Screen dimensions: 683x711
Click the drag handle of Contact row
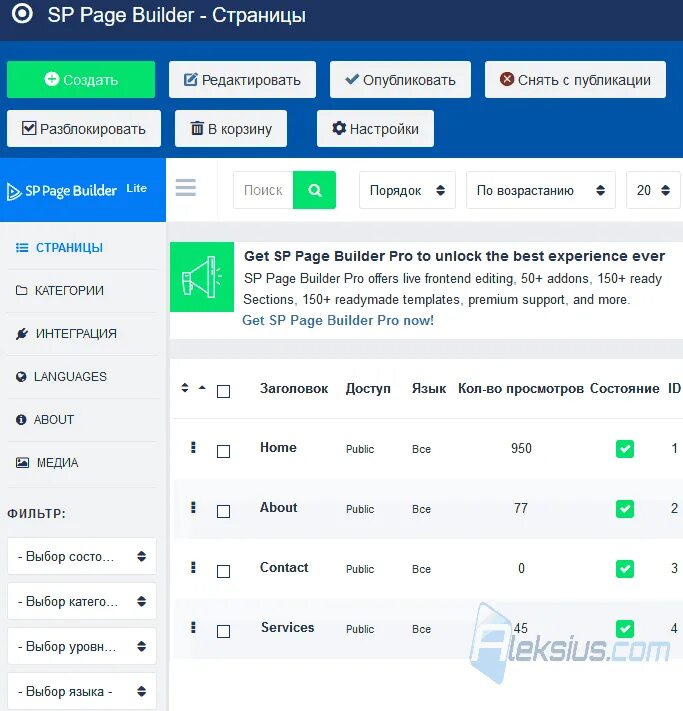tap(193, 567)
